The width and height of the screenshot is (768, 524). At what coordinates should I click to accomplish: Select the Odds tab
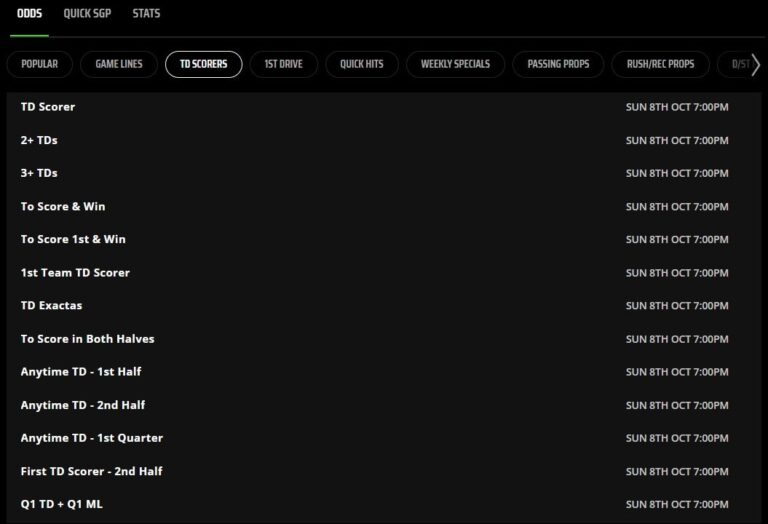29,14
